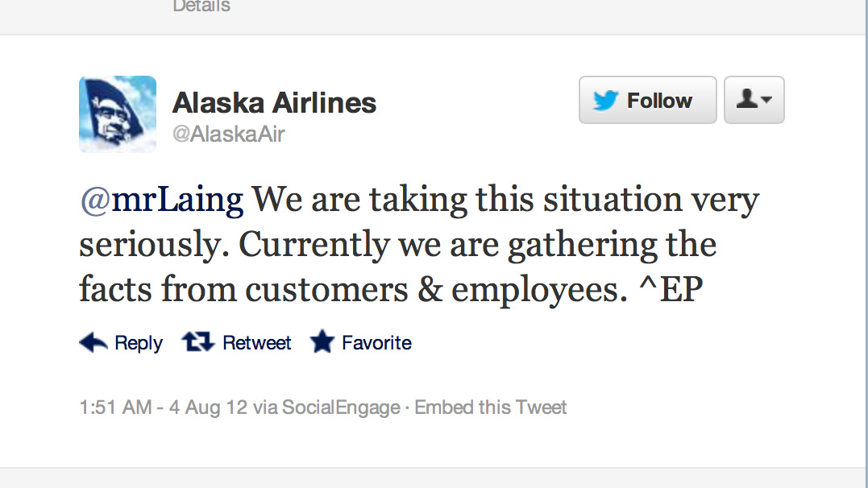Click the Alaska Airlines profile avatar
868x488 pixels.
118,114
